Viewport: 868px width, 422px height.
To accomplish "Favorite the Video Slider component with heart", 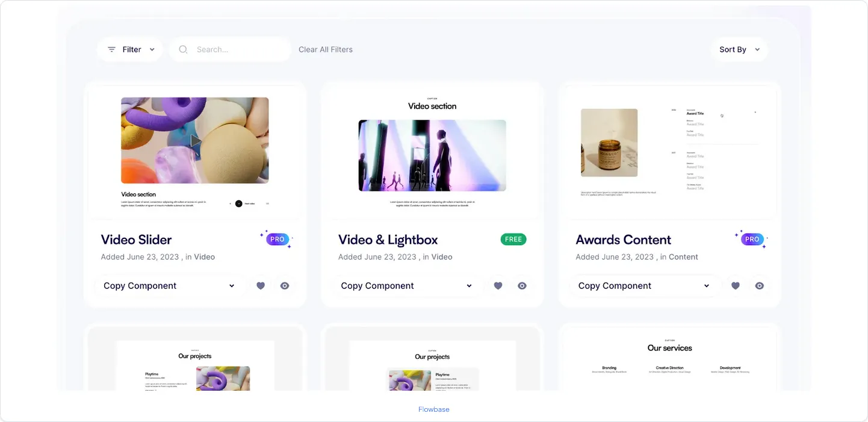I will click(261, 286).
